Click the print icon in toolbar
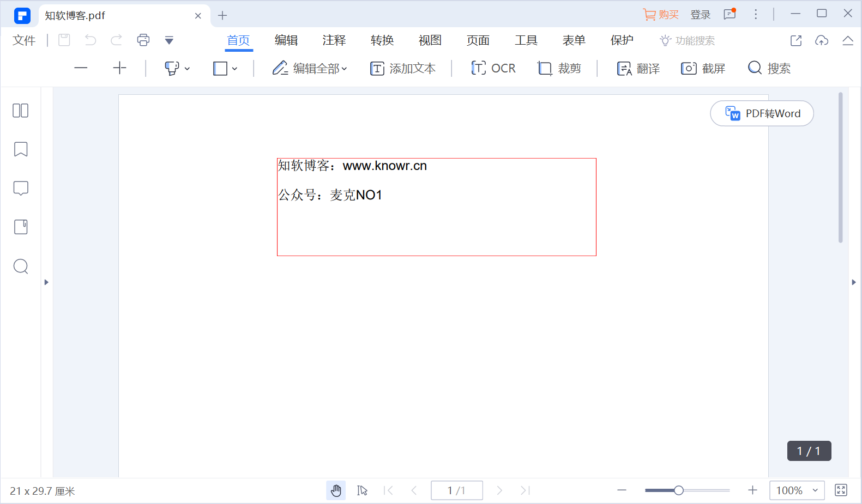Viewport: 862px width, 504px height. click(x=143, y=40)
